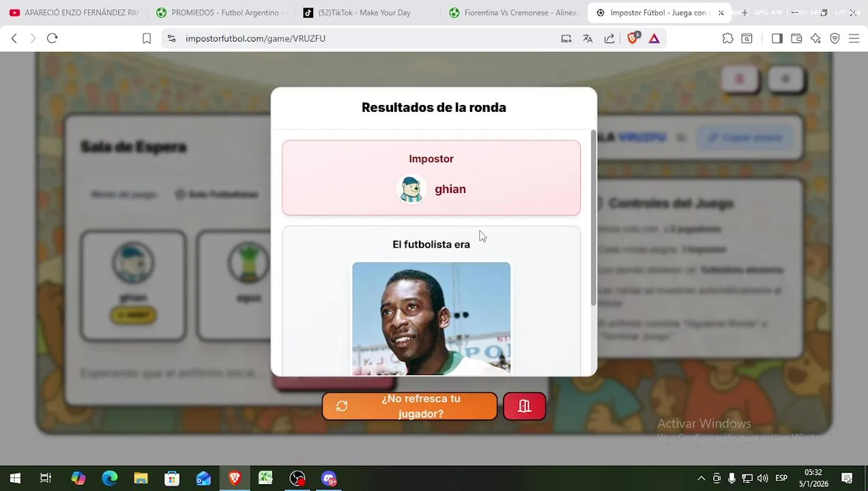Screen dimensions: 868x491
Task: Open Discord from the taskbar
Action: (x=329, y=479)
